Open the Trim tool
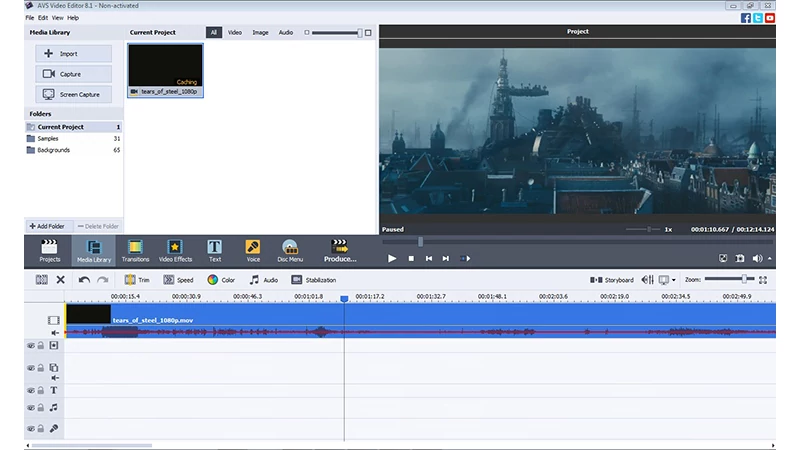 137,280
